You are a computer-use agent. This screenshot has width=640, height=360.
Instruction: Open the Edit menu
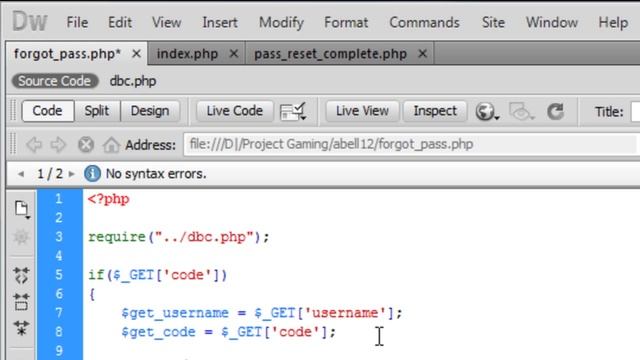(x=120, y=22)
